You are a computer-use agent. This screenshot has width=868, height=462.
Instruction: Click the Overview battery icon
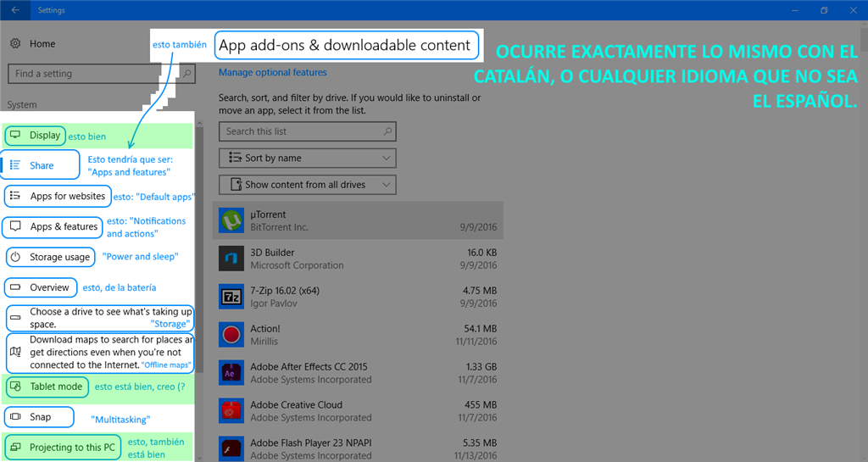15,287
